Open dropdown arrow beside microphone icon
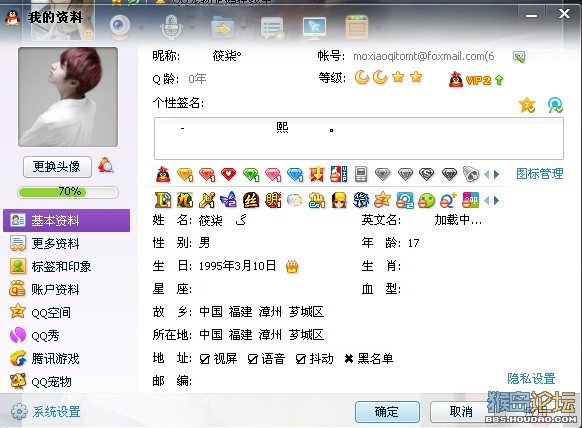The width and height of the screenshot is (582, 428). 193,28
